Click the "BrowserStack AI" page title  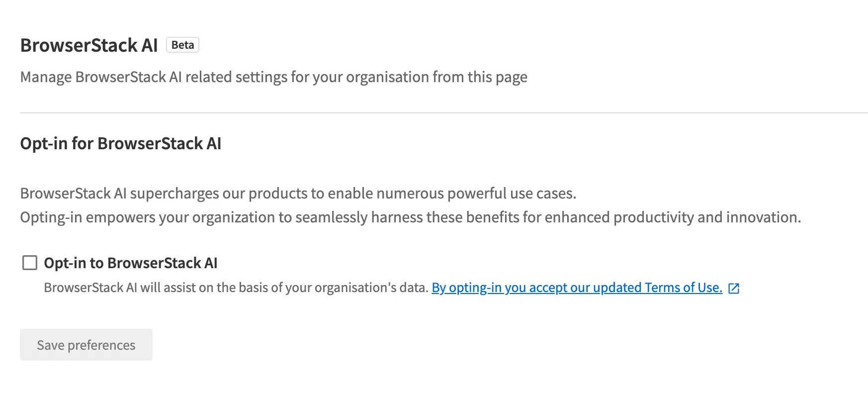coord(89,45)
